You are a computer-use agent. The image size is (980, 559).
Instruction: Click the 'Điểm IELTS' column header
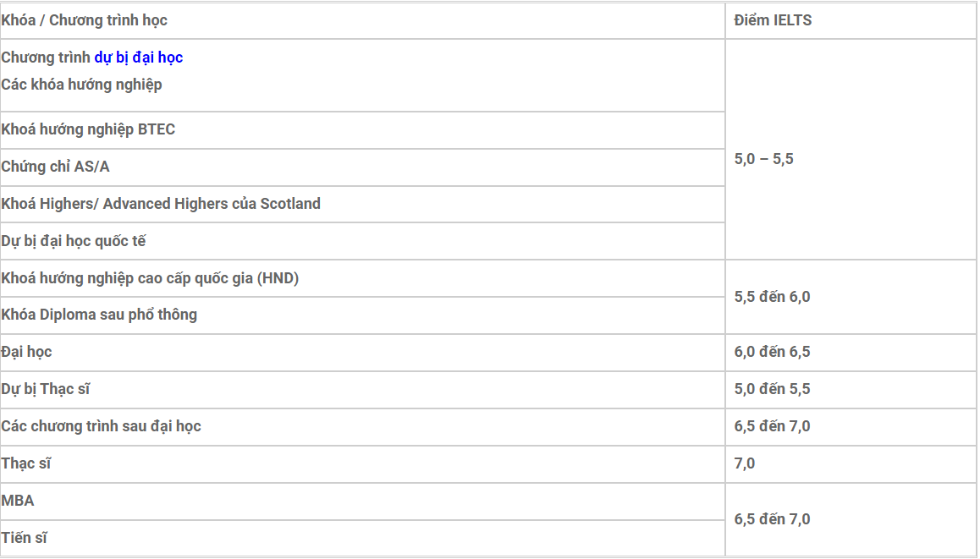point(773,20)
